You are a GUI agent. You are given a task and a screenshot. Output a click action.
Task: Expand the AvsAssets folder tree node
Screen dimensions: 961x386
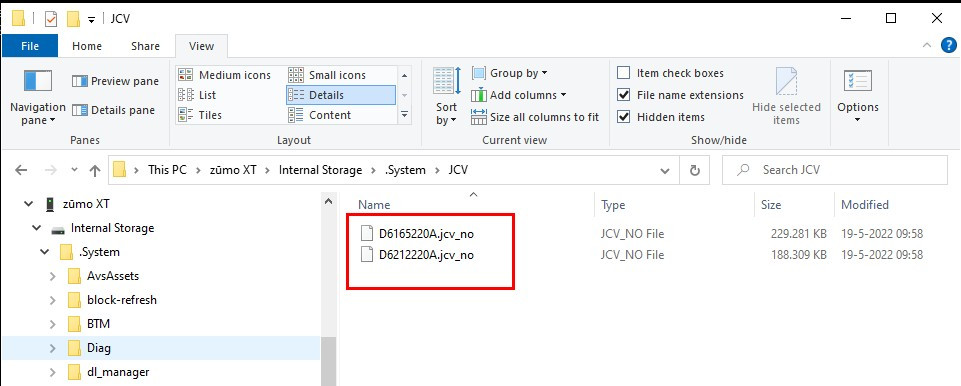point(53,276)
